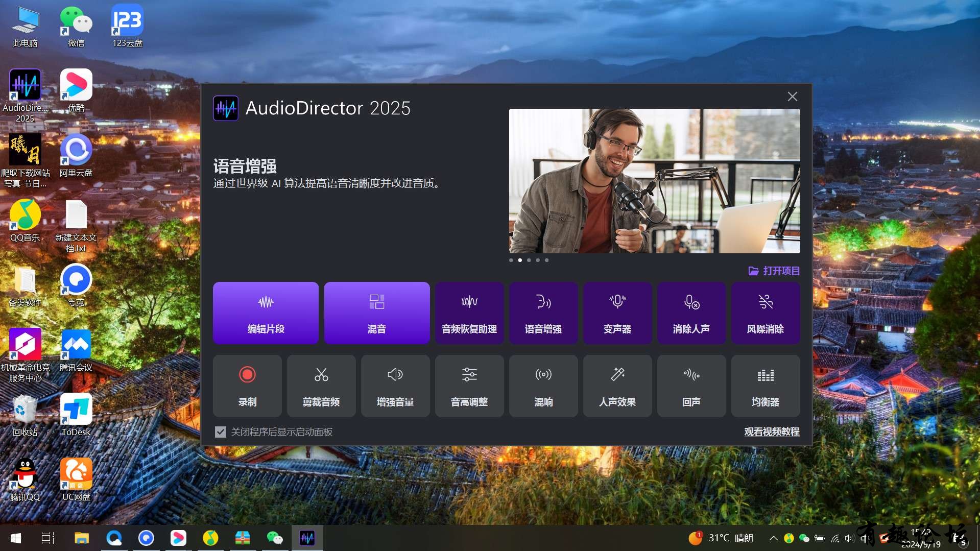Select the UC网盘 desktop shortcut

76,480
